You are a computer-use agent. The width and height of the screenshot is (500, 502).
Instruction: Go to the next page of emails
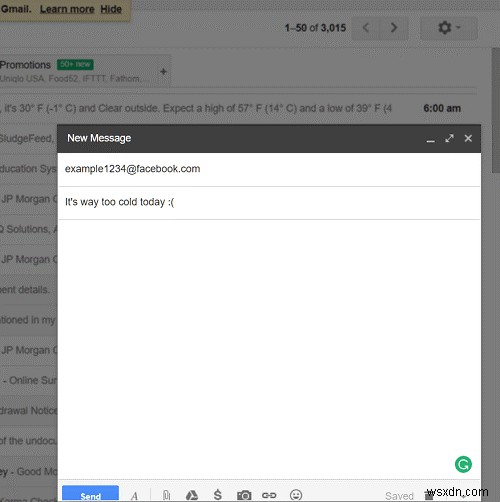click(394, 28)
